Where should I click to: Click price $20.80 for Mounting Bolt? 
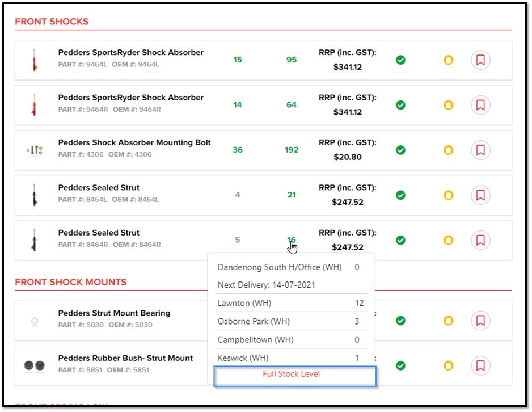[348, 157]
